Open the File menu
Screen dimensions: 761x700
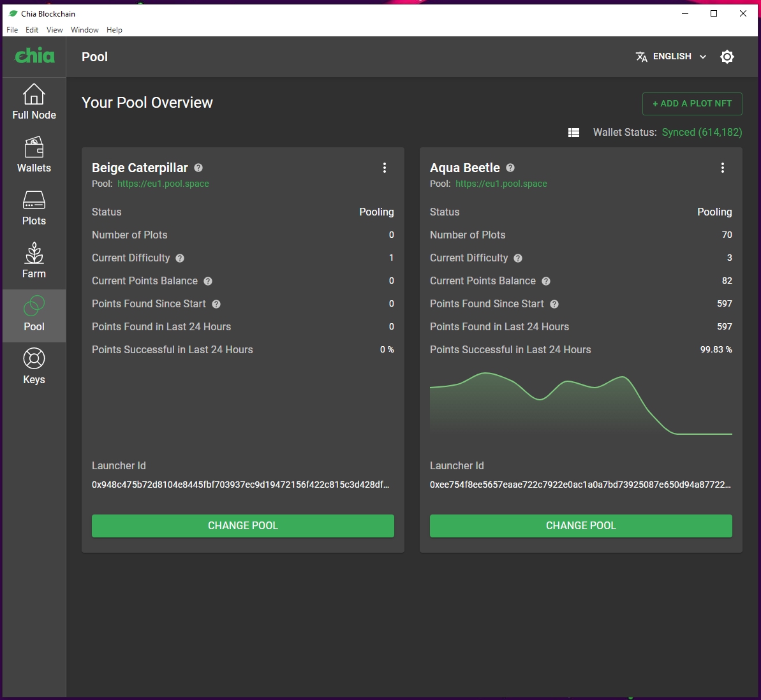(12, 29)
